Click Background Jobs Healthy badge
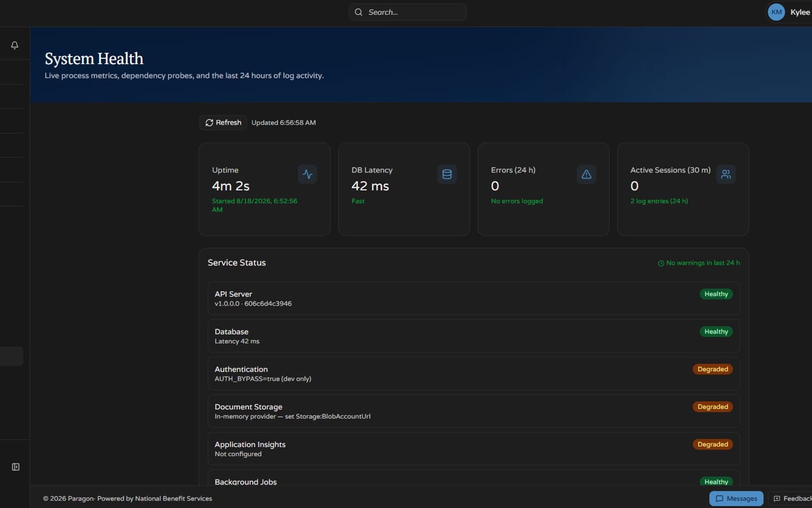 point(716,482)
